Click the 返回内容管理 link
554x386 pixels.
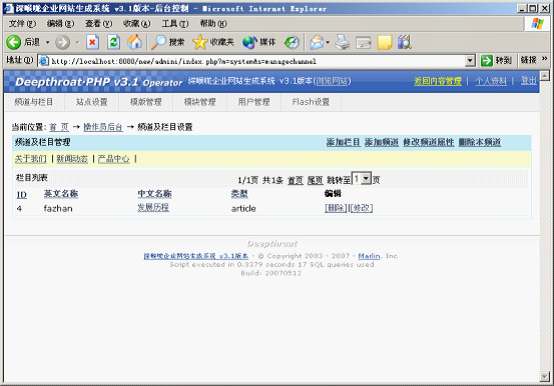click(438, 81)
